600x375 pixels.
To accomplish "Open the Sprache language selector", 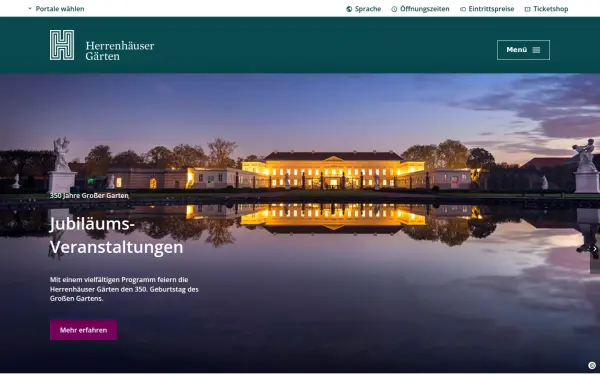I will coord(364,9).
